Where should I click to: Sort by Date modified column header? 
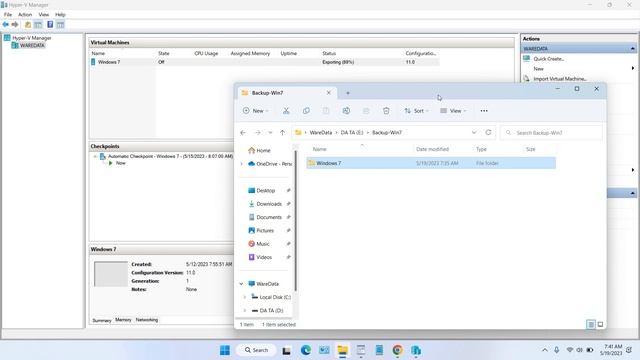tap(432, 149)
